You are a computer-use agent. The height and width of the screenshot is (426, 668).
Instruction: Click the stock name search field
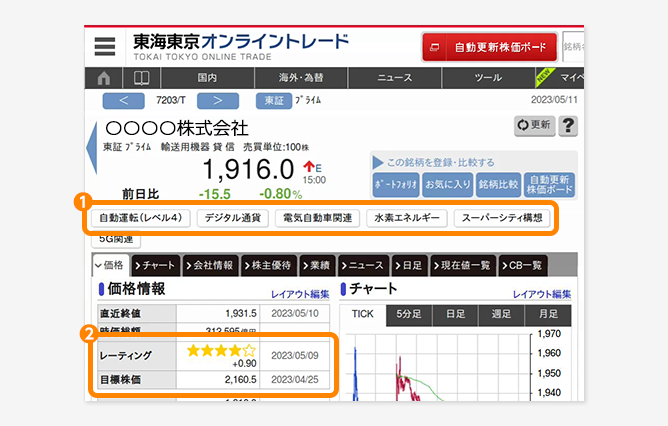click(x=573, y=47)
